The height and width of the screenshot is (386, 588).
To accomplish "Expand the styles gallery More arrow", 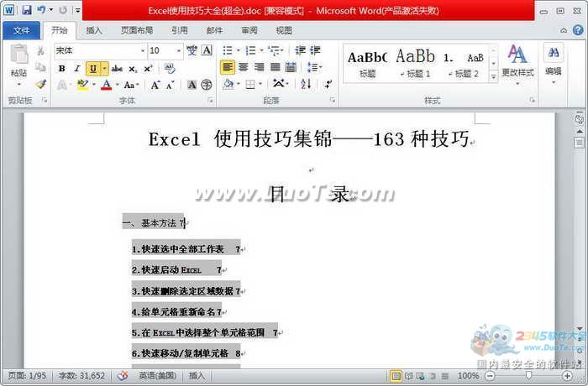I will (x=494, y=76).
